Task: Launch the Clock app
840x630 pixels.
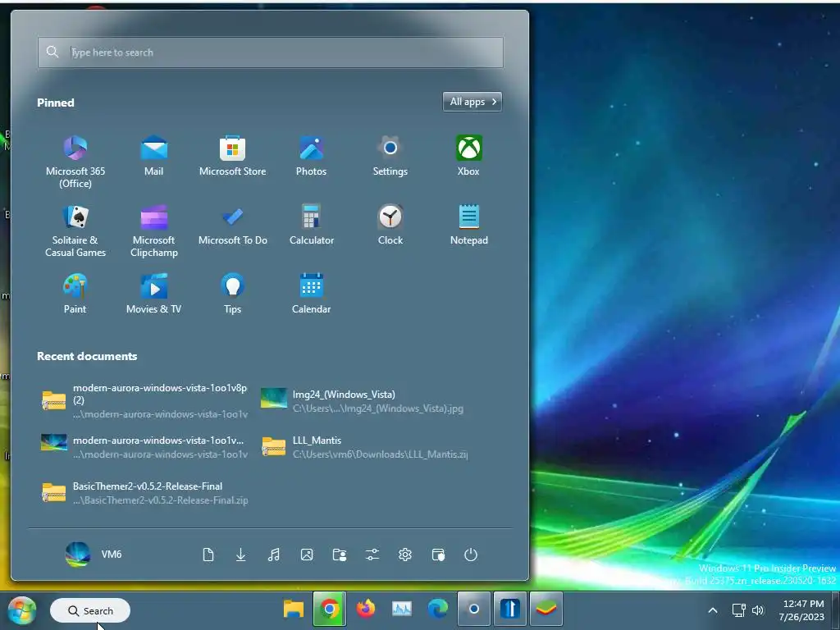Action: coord(390,225)
